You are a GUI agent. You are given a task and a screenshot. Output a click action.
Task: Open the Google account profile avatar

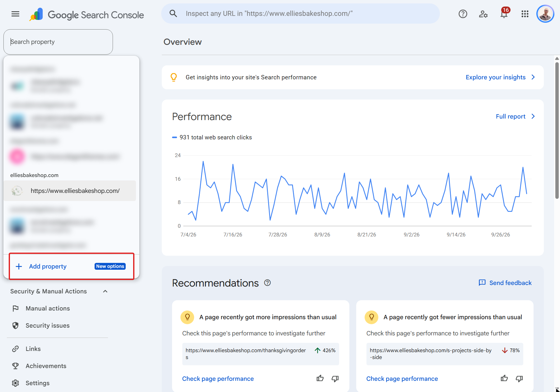pos(545,14)
